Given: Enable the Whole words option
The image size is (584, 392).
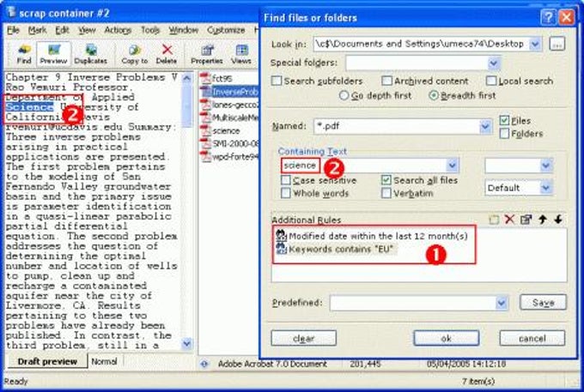Looking at the screenshot, I should tap(286, 193).
